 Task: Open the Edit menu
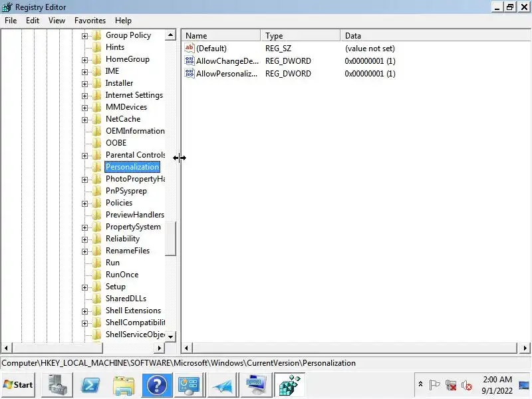tap(33, 21)
